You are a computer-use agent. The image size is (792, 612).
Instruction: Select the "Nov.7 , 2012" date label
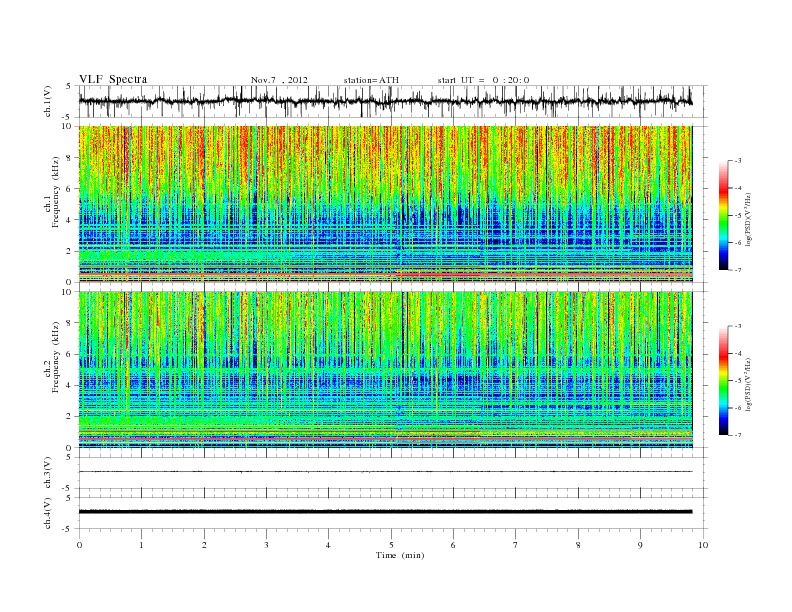tap(279, 80)
